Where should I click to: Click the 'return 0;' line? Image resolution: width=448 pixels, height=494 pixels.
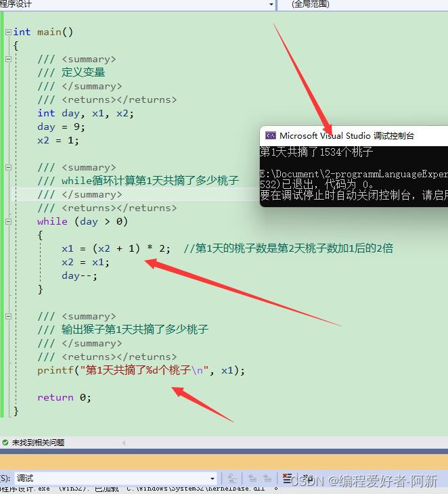(64, 397)
